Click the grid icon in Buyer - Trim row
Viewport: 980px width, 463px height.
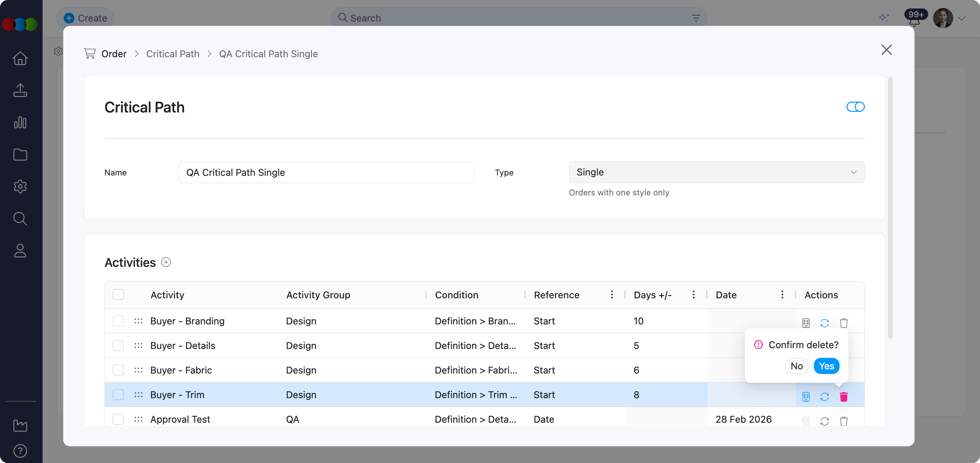tap(806, 397)
